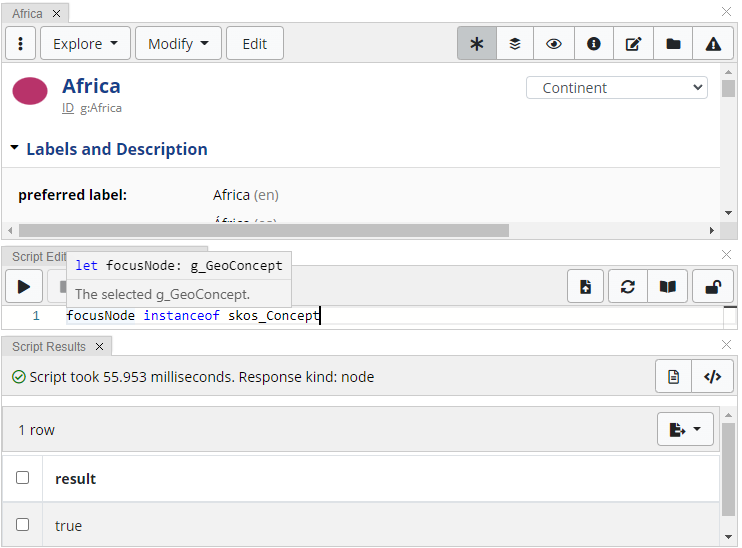Open the Continent type dropdown
Image resolution: width=742 pixels, height=548 pixels.
pyautogui.click(x=616, y=88)
